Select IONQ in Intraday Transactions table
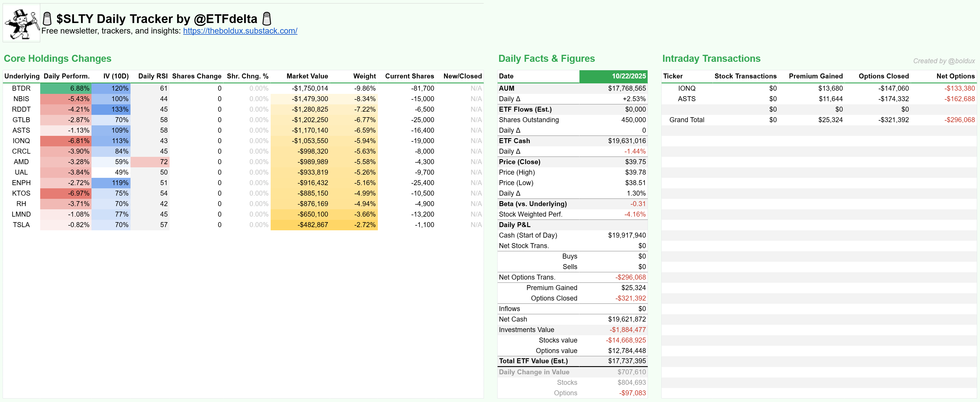Screen dimensions: 980x402 pyautogui.click(x=686, y=88)
